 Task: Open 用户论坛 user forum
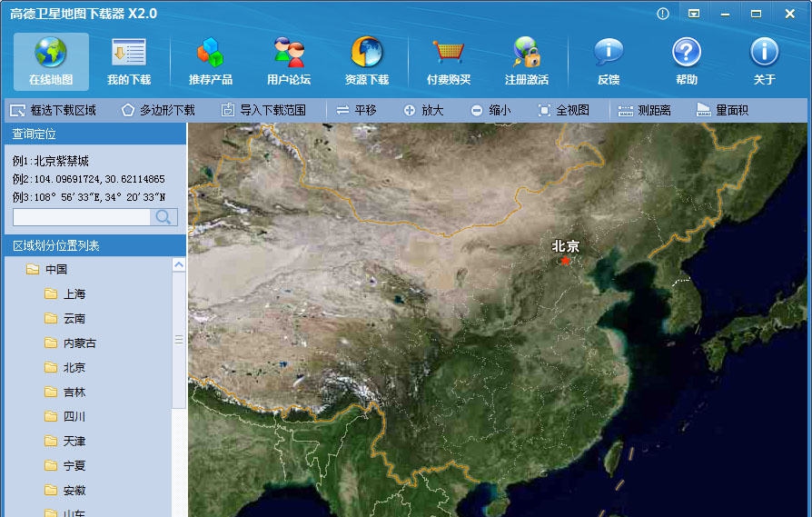289,61
